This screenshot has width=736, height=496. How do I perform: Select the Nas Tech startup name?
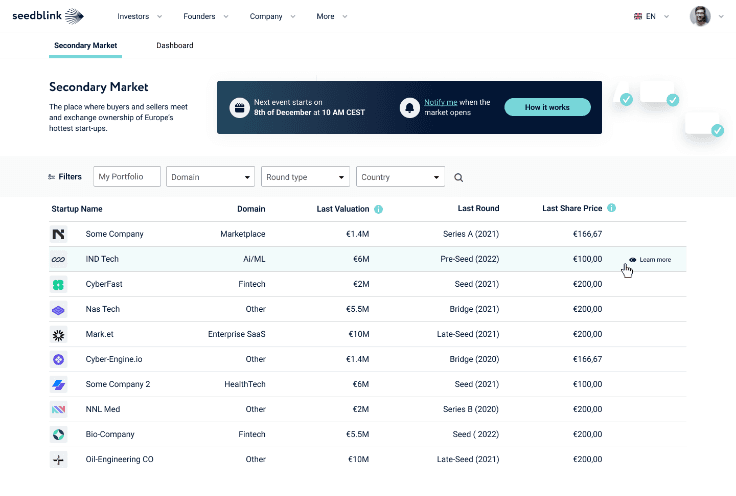coord(103,309)
